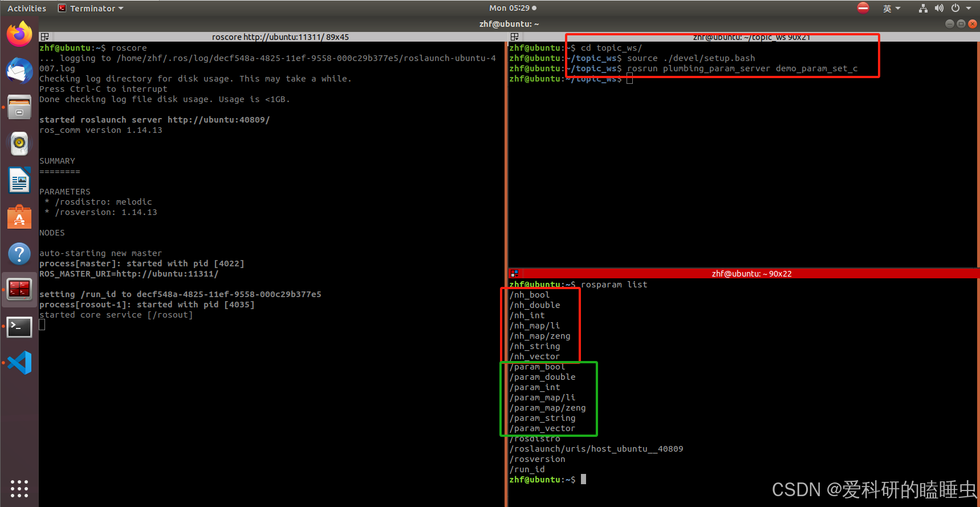The image size is (980, 507).
Task: Open Rhythmbox music player in the dock
Action: click(x=19, y=143)
